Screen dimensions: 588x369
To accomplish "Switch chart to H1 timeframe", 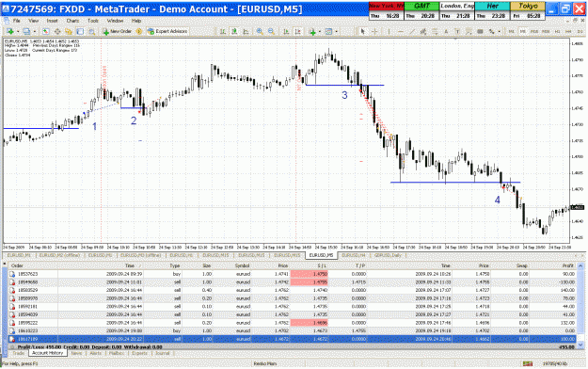I will point(557,31).
